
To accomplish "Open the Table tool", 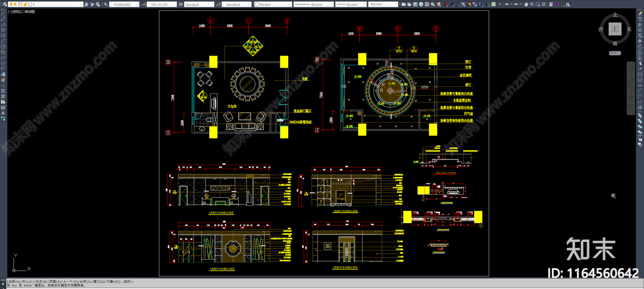I will 3,108.
